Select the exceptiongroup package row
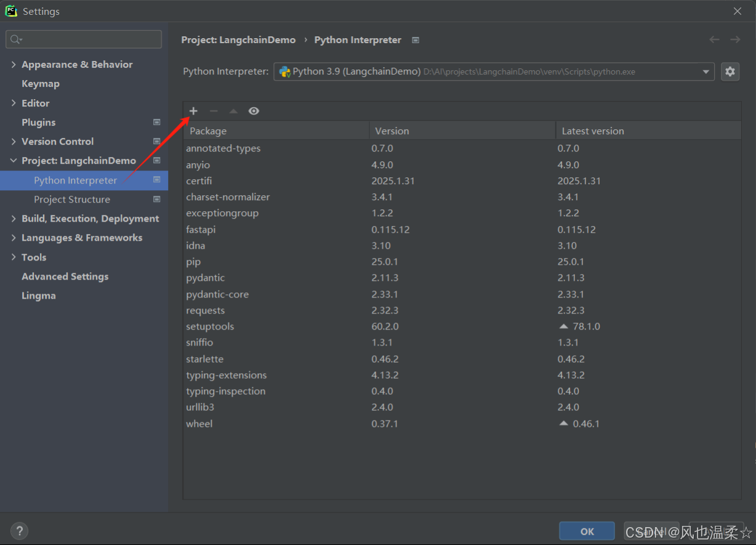The image size is (756, 545). [x=462, y=213]
